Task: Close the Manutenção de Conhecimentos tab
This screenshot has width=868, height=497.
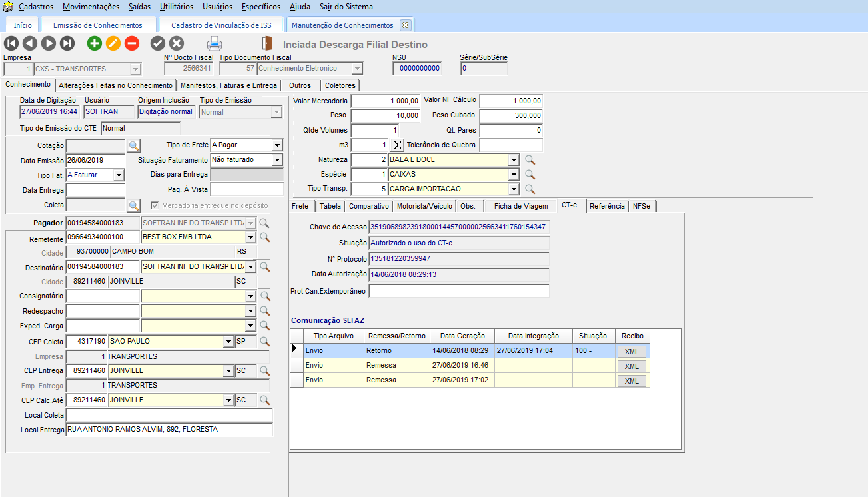Action: click(405, 25)
